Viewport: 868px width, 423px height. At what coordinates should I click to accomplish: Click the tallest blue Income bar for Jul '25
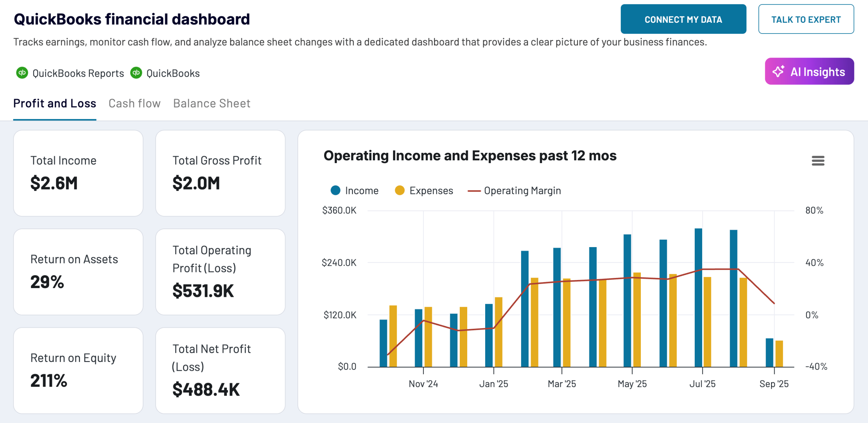[698, 298]
